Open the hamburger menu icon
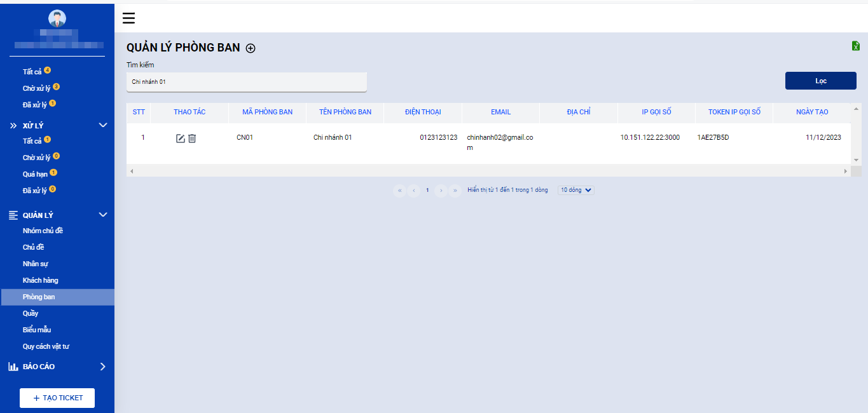Screen dimensions: 868x413 point(128,18)
